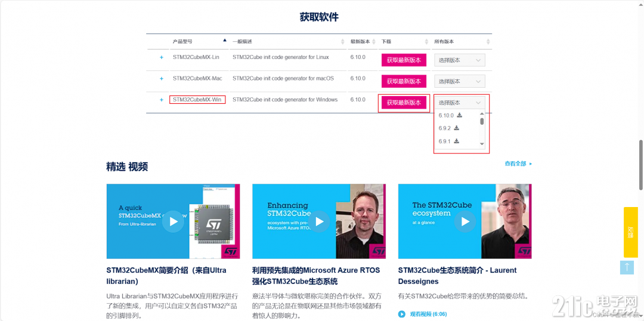Get latest version for STM32CubeMX-Lin
Screen dimensions: 644x321
404,60
